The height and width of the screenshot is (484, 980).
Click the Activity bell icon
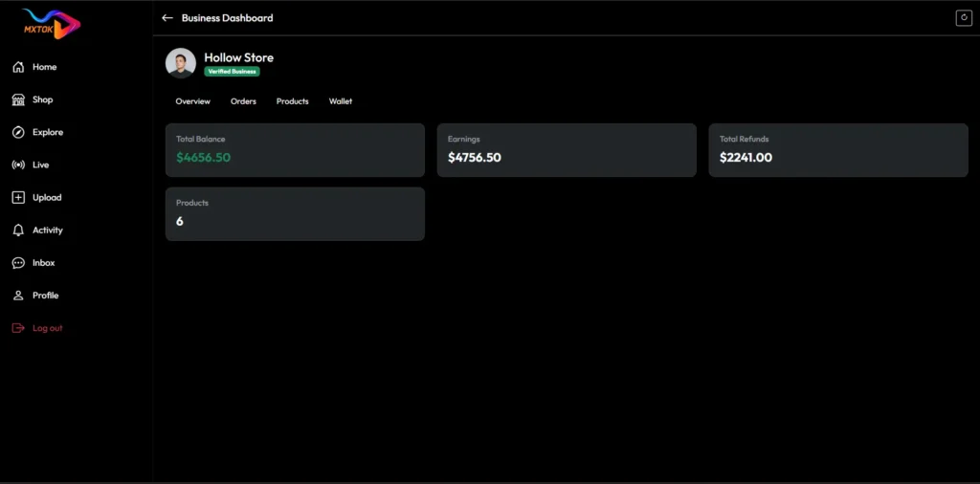pyautogui.click(x=18, y=231)
